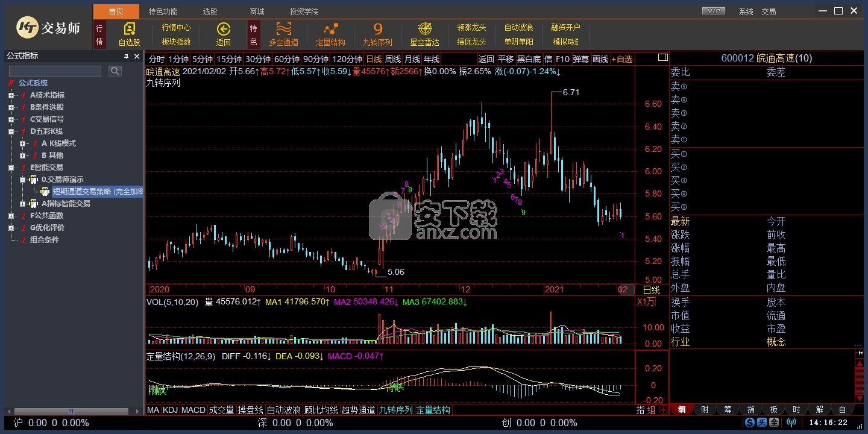The image size is (868, 434).
Task: Click the 买 status bar icon
Action: [762, 423]
